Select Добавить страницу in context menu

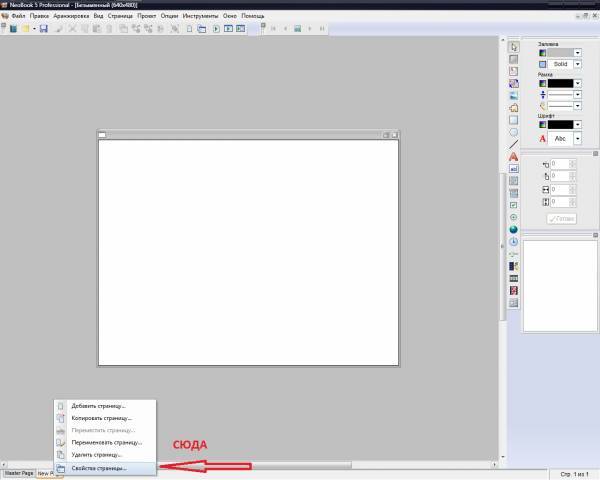98,406
